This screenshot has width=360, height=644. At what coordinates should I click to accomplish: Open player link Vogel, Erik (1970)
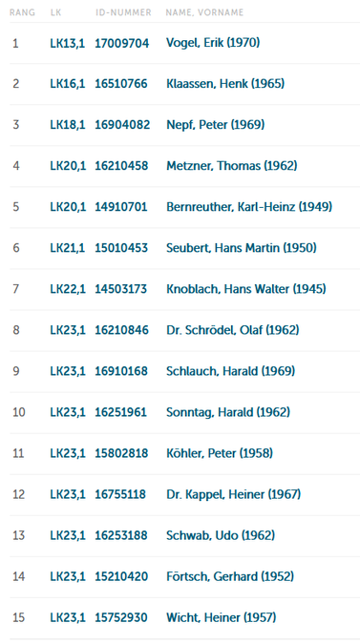[x=213, y=43]
